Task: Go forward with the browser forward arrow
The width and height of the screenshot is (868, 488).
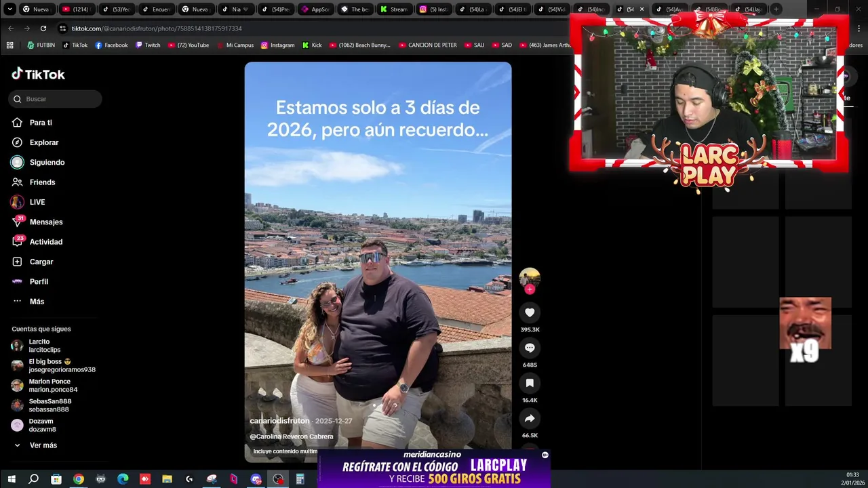Action: 27,28
